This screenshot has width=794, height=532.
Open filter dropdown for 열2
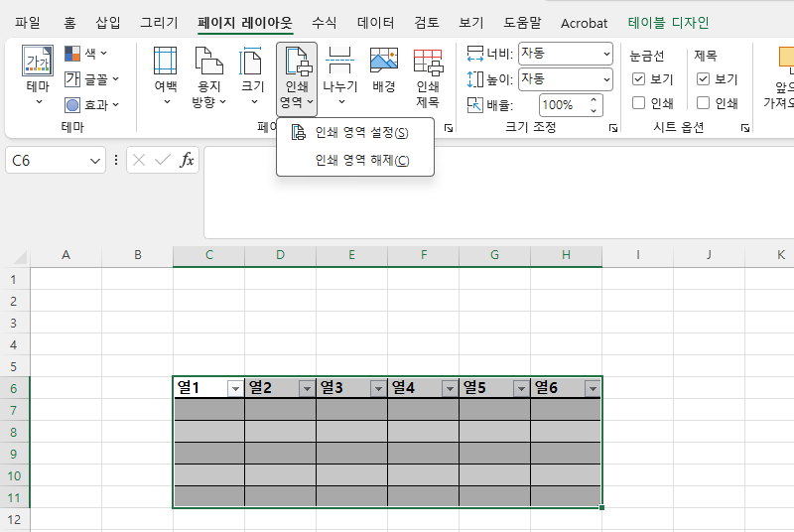tap(307, 389)
